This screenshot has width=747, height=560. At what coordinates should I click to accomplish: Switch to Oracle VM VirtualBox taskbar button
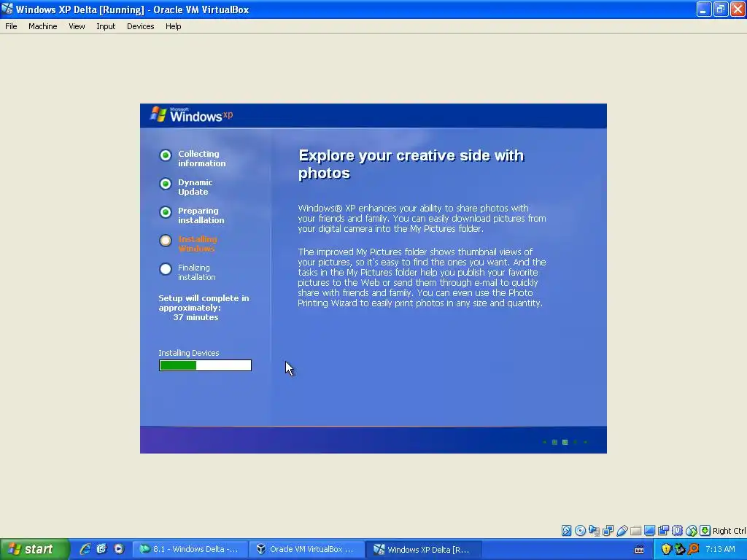(307, 549)
